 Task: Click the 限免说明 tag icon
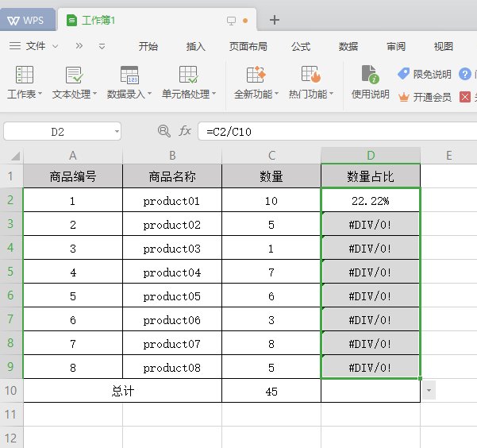[x=404, y=74]
